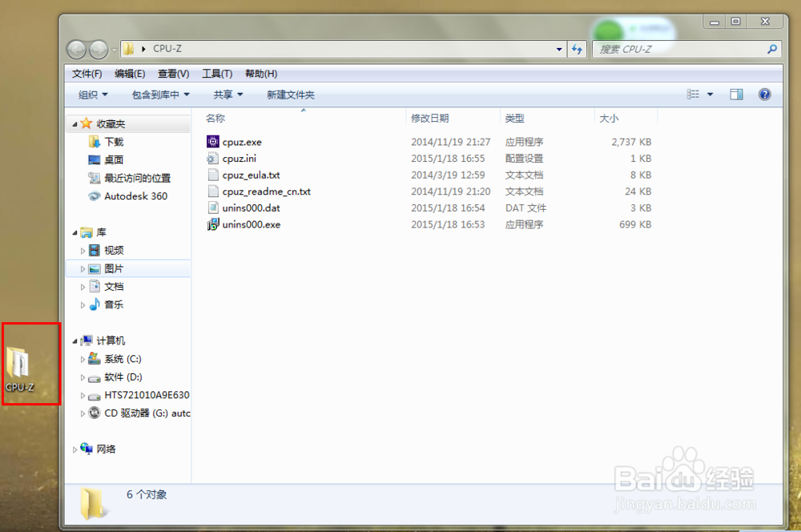This screenshot has height=532, width=801.
Task: Click the 配置设置 type cell
Action: (x=524, y=159)
